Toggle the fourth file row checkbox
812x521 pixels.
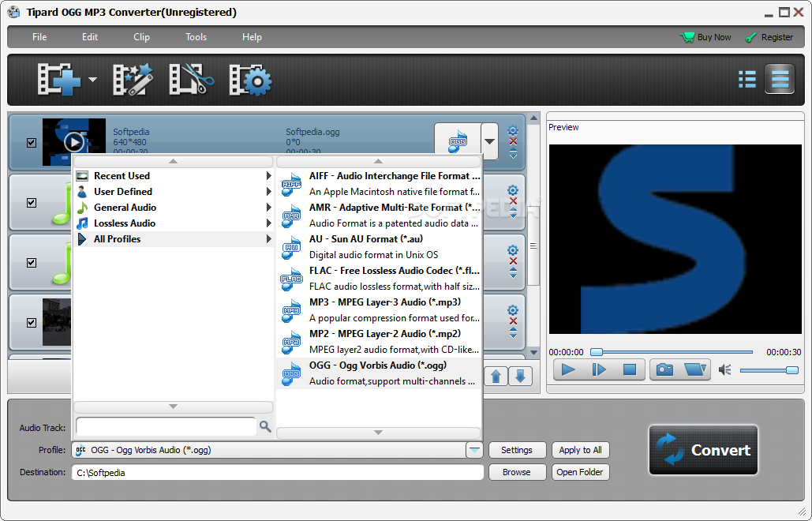coord(32,323)
